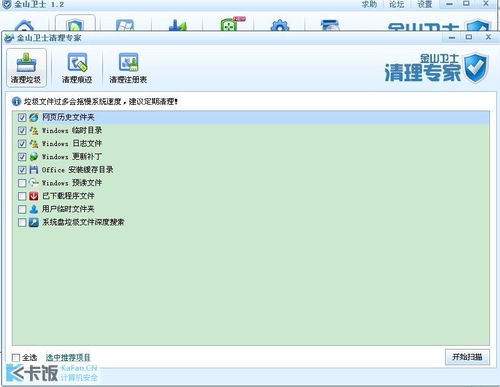Select the Windows 日志文件 row text
The height and width of the screenshot is (387, 500).
pyautogui.click(x=72, y=144)
